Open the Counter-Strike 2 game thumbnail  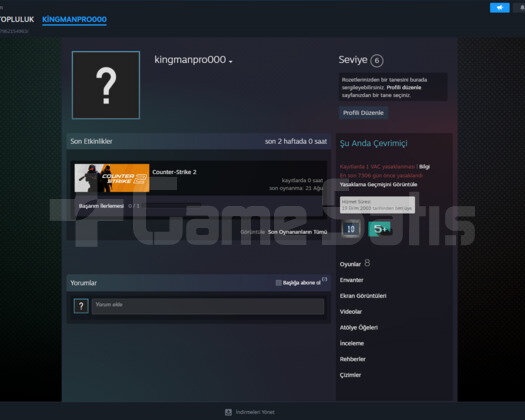(112, 178)
